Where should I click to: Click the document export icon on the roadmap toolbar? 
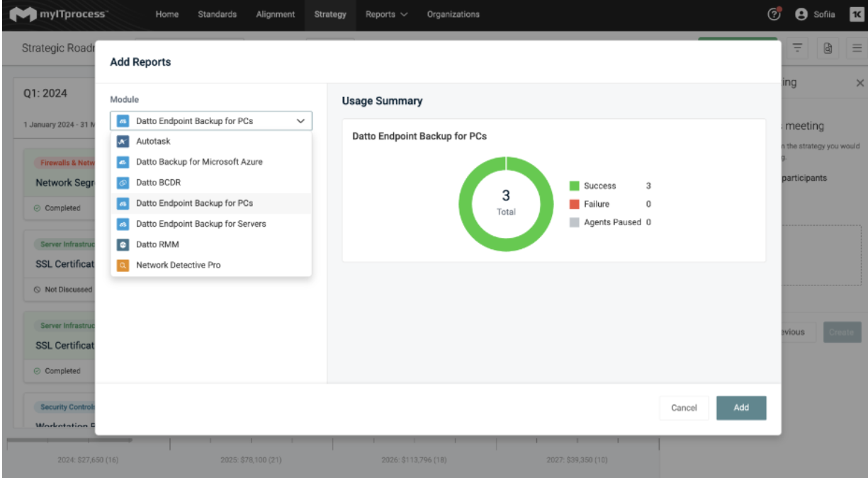tap(828, 48)
